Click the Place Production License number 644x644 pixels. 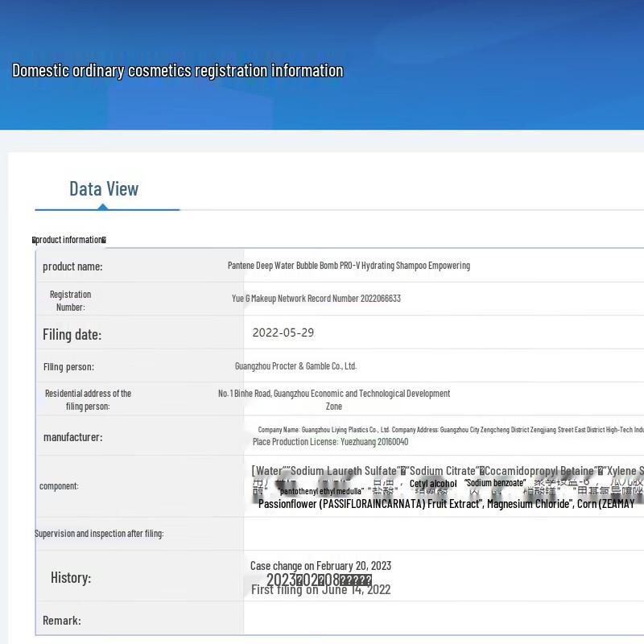(x=330, y=442)
